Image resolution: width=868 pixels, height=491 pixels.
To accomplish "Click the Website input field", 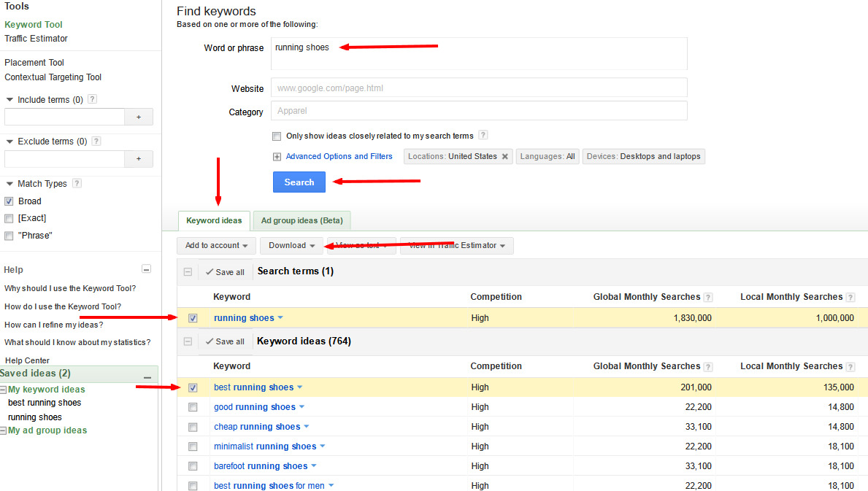I will (x=479, y=88).
